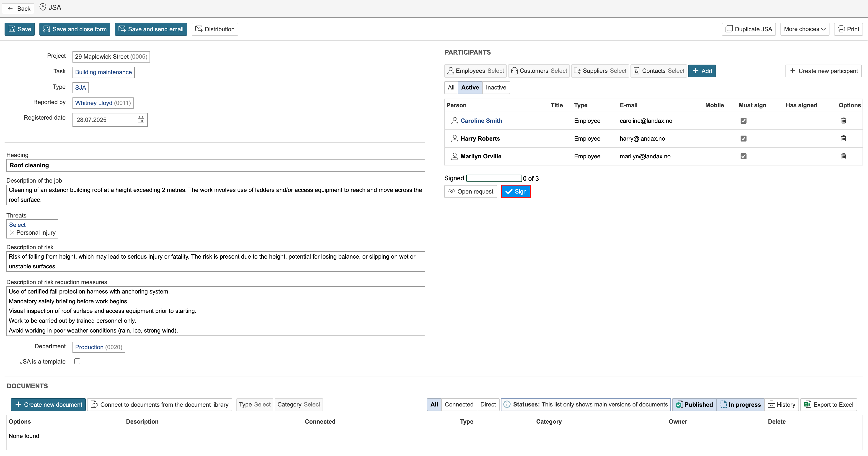This screenshot has width=868, height=456.
Task: Enable the JSA is a template checkbox
Action: (77, 361)
